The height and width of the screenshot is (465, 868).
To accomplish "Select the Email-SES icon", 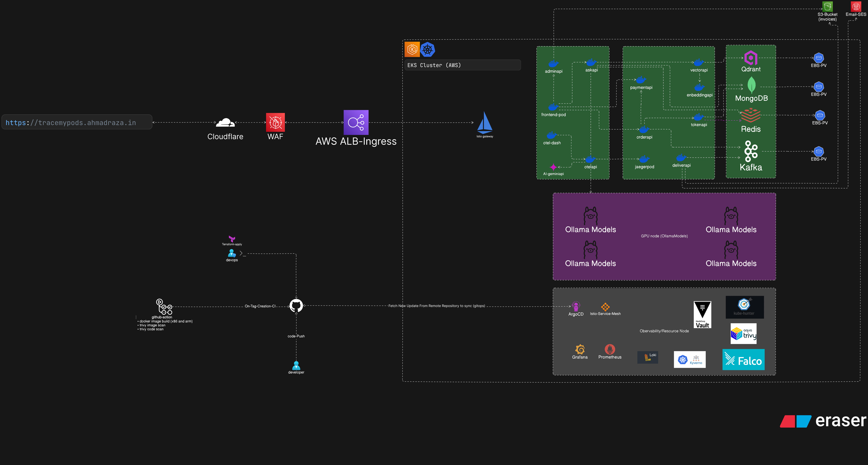I will pos(856,7).
